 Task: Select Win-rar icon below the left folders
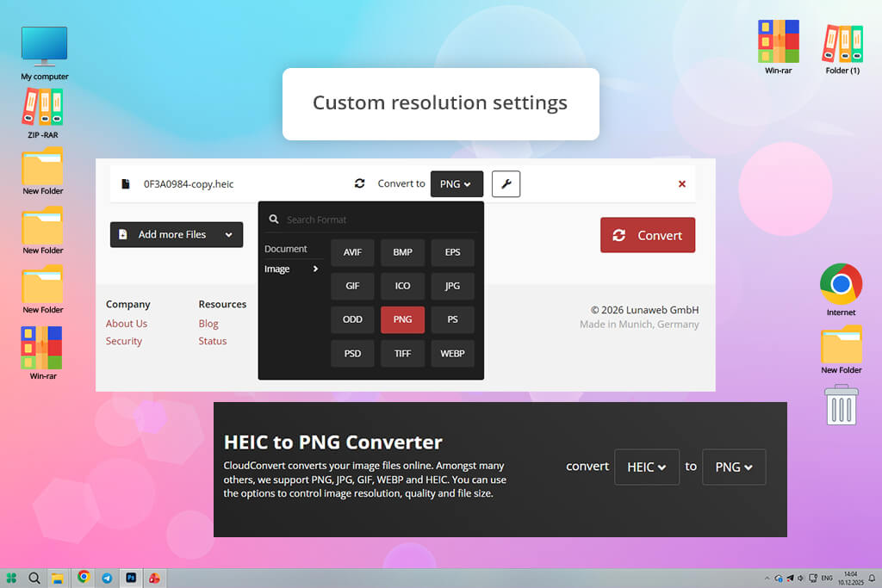pyautogui.click(x=43, y=353)
